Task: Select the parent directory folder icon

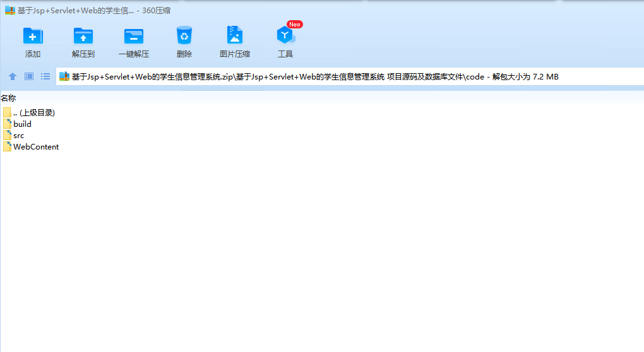Action: pyautogui.click(x=7, y=112)
